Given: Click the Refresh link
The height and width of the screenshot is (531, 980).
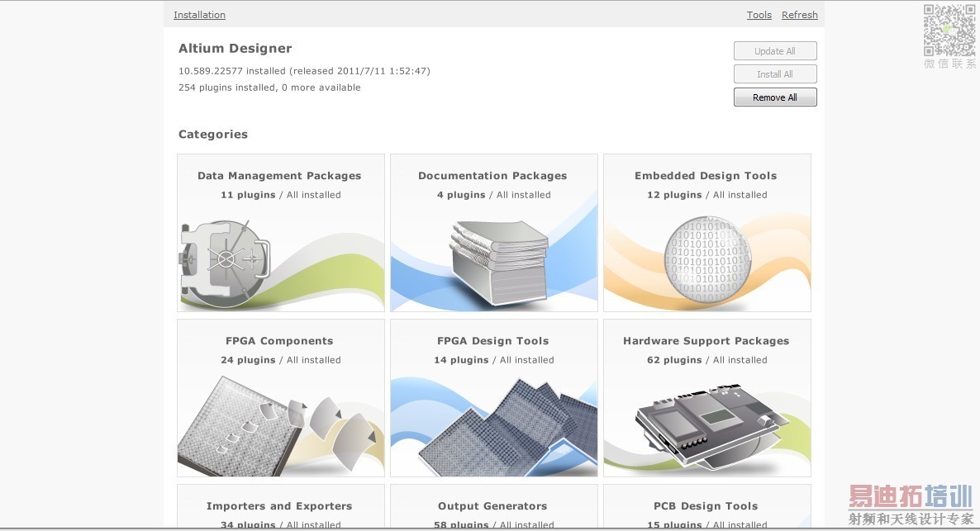Looking at the screenshot, I should point(799,15).
